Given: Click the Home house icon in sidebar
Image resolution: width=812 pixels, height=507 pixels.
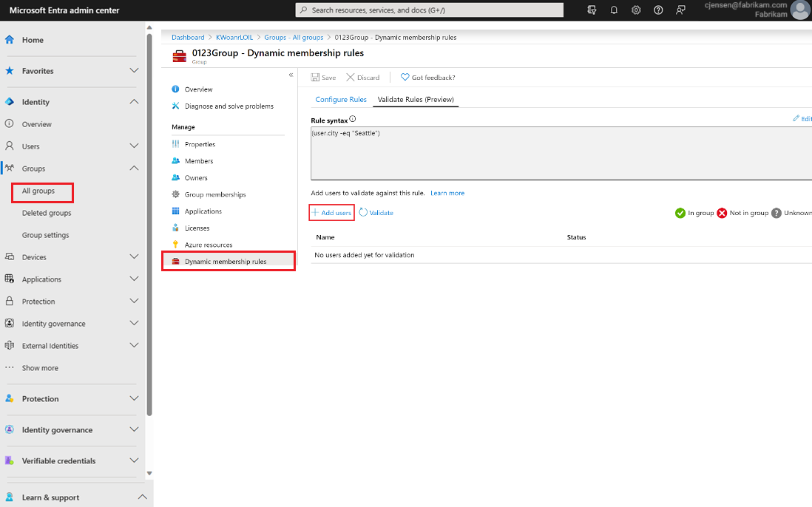Looking at the screenshot, I should coord(10,39).
